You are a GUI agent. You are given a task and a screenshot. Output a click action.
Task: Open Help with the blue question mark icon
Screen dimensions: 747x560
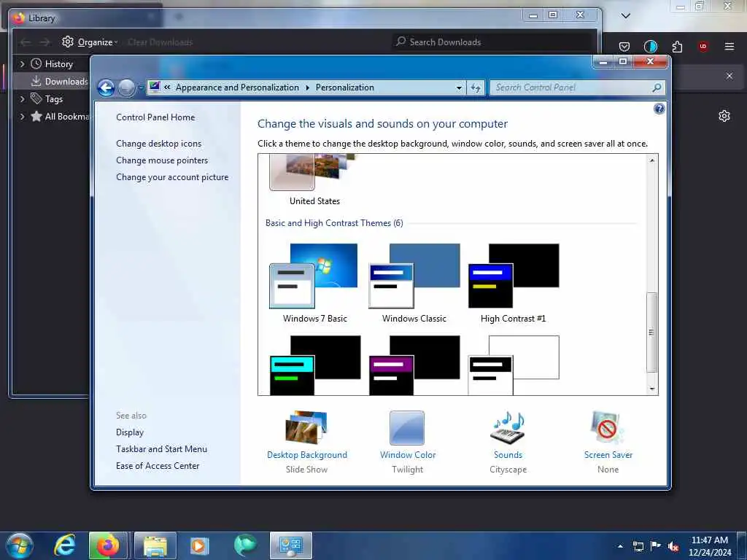point(659,109)
